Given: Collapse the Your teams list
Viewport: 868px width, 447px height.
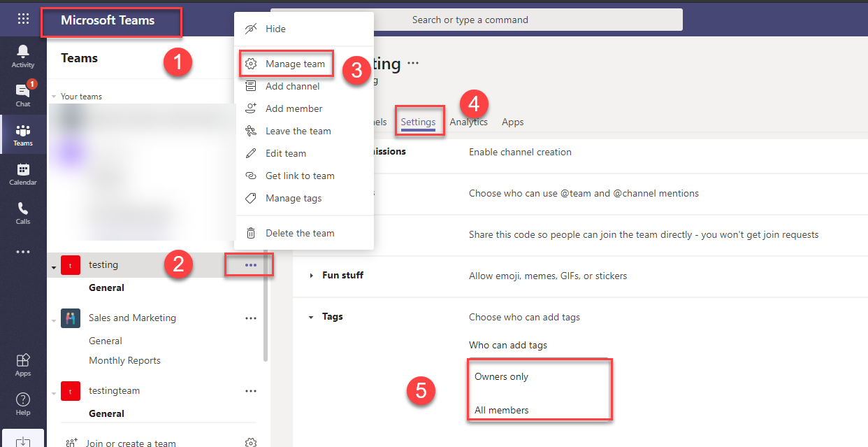Looking at the screenshot, I should [54, 97].
